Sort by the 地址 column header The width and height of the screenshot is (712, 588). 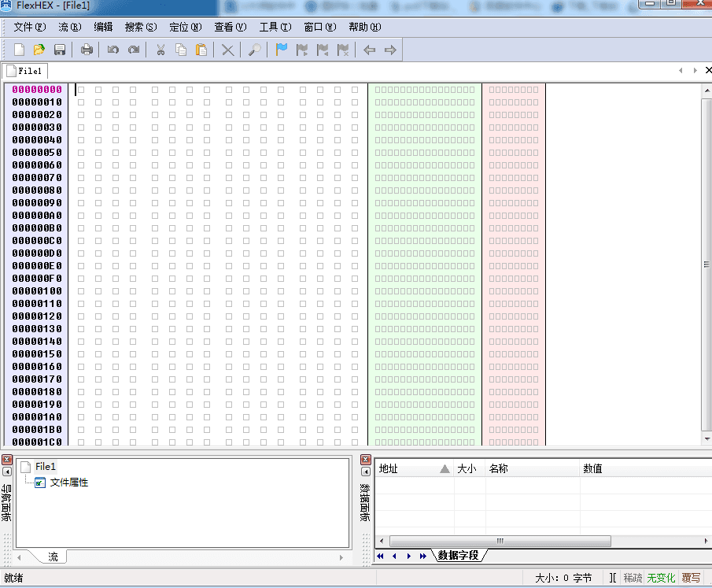413,468
